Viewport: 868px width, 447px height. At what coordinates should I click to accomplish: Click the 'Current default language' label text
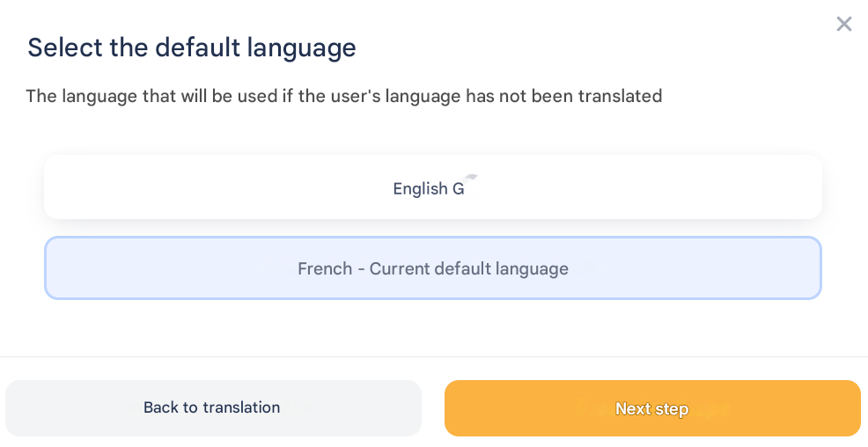(x=468, y=269)
